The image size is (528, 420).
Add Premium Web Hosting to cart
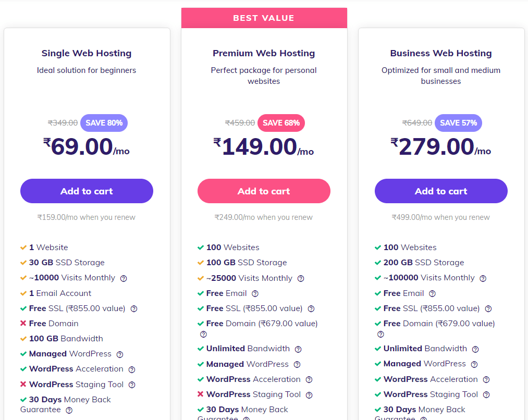point(264,191)
